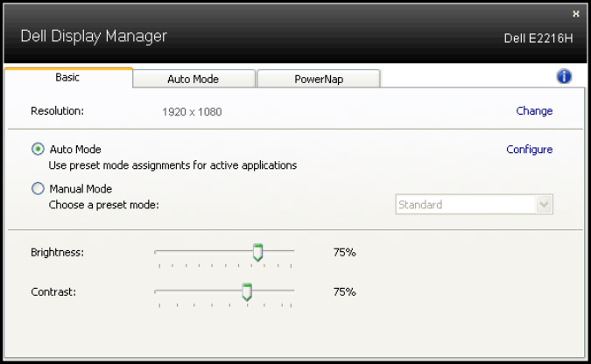Screen dimensions: 591x364
Task: Go to the PowerNap tab
Action: (319, 79)
